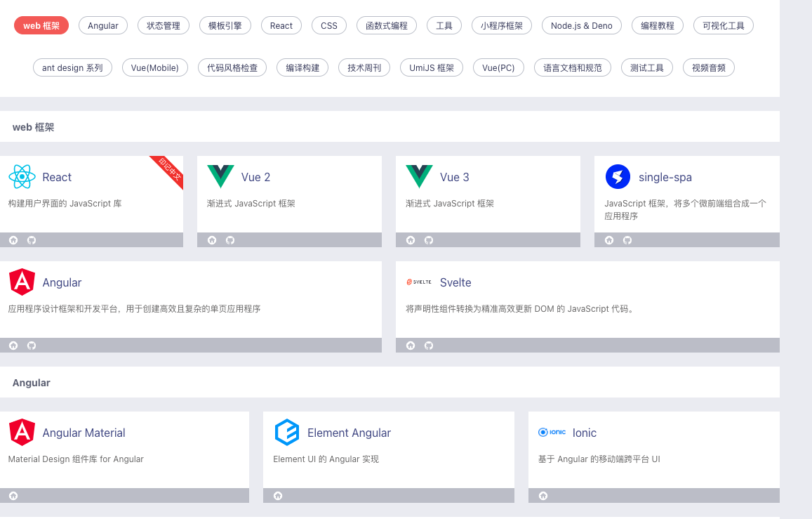Click the React atom logo

pos(22,176)
